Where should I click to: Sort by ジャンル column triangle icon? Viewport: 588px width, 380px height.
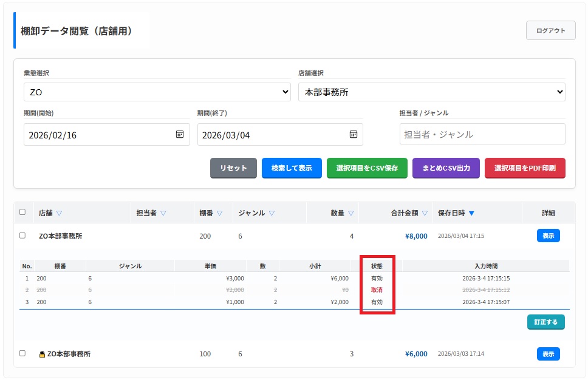click(x=272, y=213)
